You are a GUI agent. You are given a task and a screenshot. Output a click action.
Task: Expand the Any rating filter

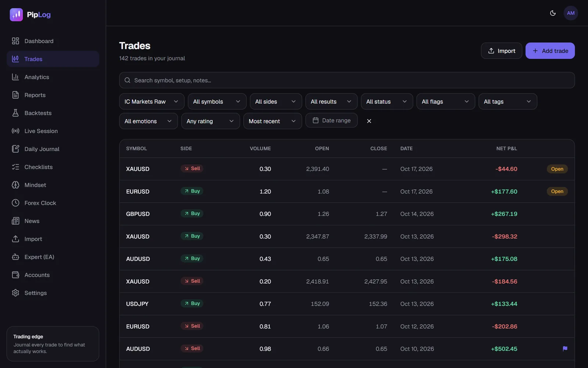tap(210, 121)
